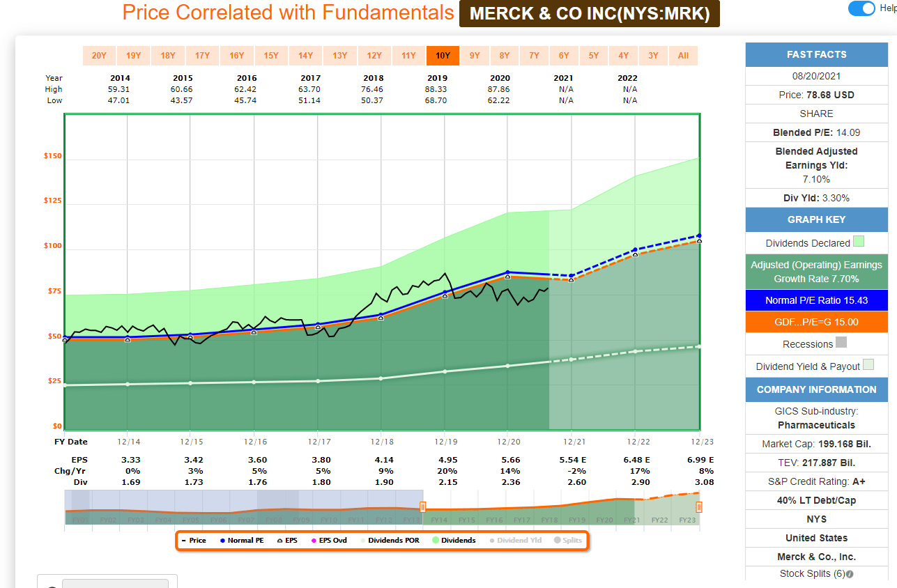Enable the Splits legend item
This screenshot has height=588, width=897.
(567, 540)
